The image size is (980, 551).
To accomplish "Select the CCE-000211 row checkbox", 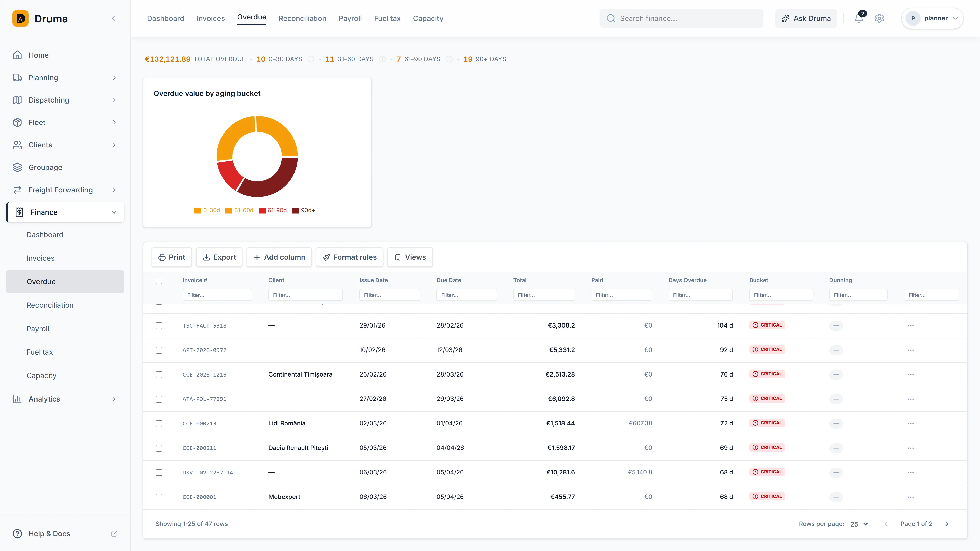I will (159, 448).
